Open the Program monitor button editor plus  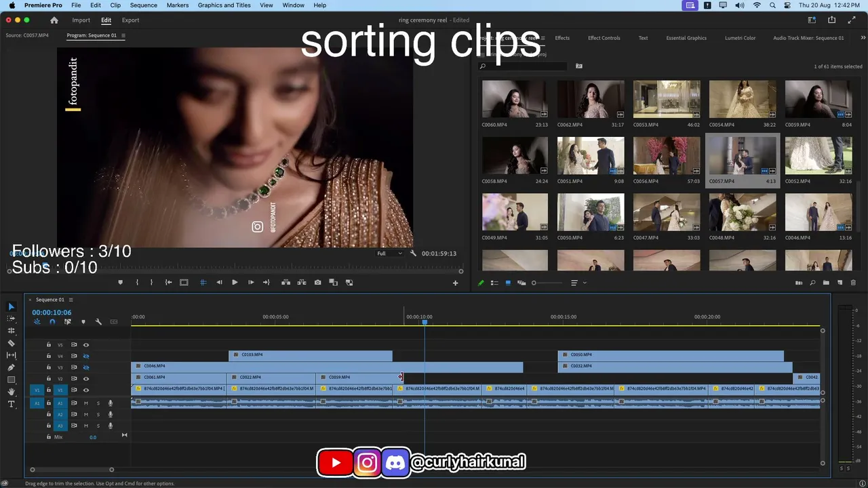pos(456,283)
